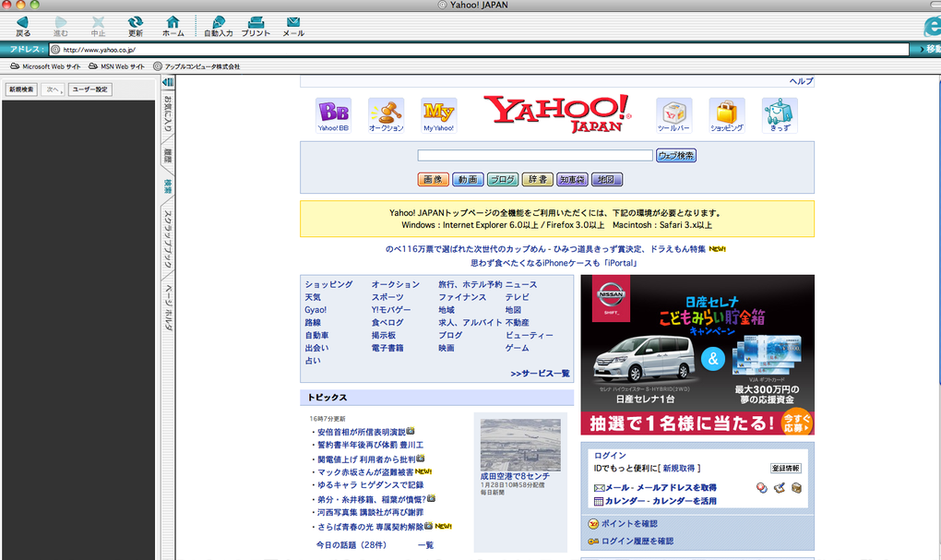Open MSN Web サイト favorites bookmark
This screenshot has width=941, height=560.
click(x=116, y=66)
